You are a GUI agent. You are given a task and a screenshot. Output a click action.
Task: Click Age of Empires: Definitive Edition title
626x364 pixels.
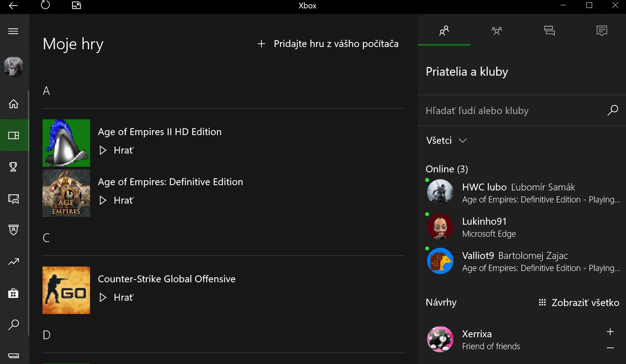[x=170, y=182]
